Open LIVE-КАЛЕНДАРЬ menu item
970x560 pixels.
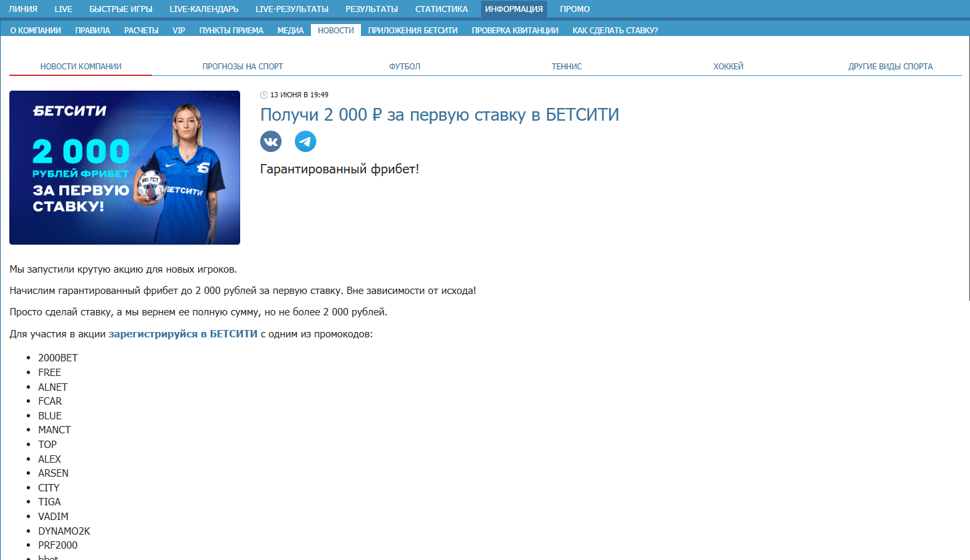(204, 9)
